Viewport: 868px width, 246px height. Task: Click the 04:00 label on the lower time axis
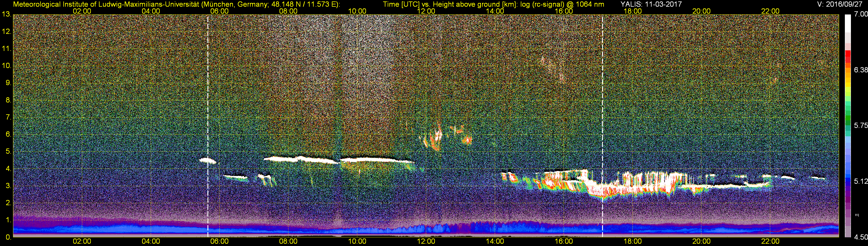[x=151, y=242]
